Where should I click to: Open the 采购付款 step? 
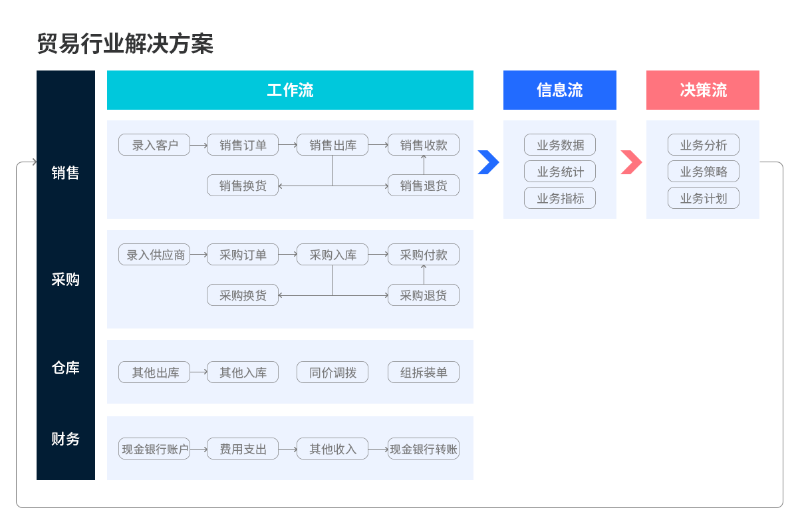coord(424,255)
